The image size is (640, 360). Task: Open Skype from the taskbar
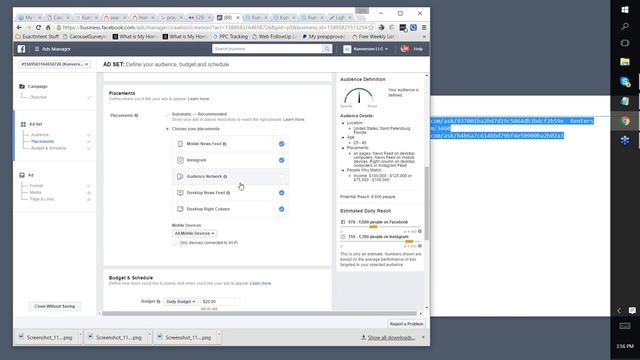click(625, 82)
